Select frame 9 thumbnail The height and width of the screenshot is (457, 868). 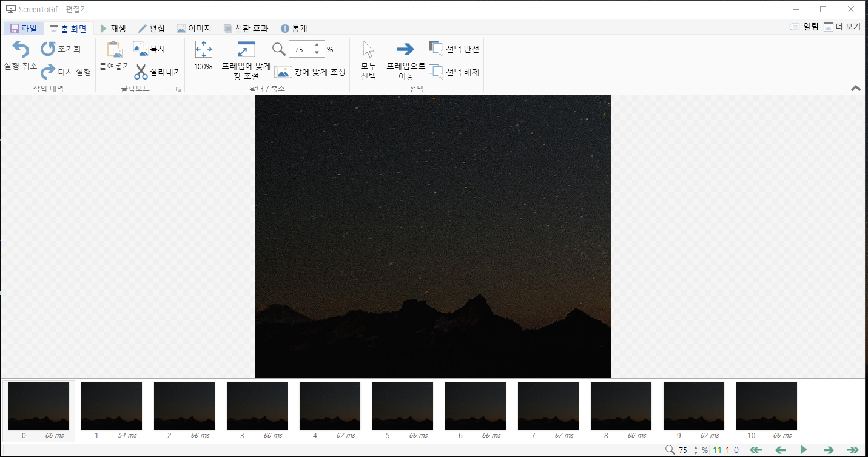(694, 406)
